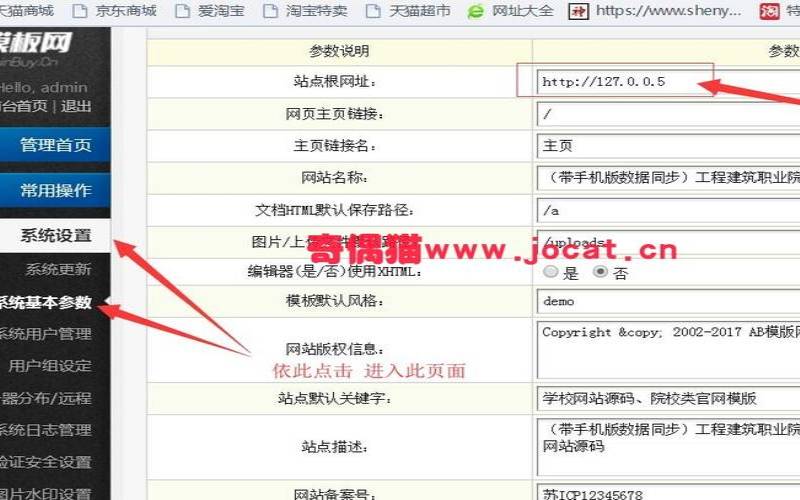Open 京东商城 bookmark
This screenshot has width=800, height=500.
coord(115,10)
